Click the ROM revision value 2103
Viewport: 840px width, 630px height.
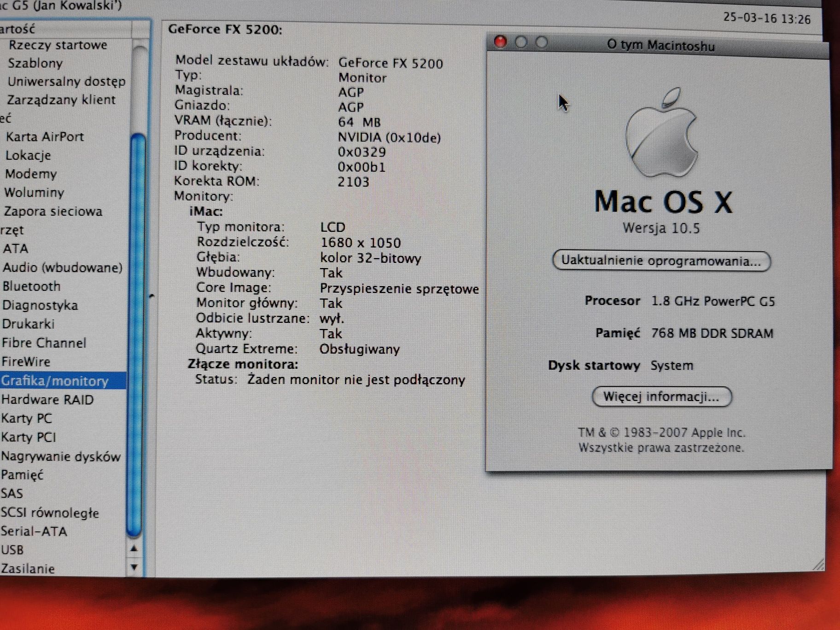click(353, 182)
